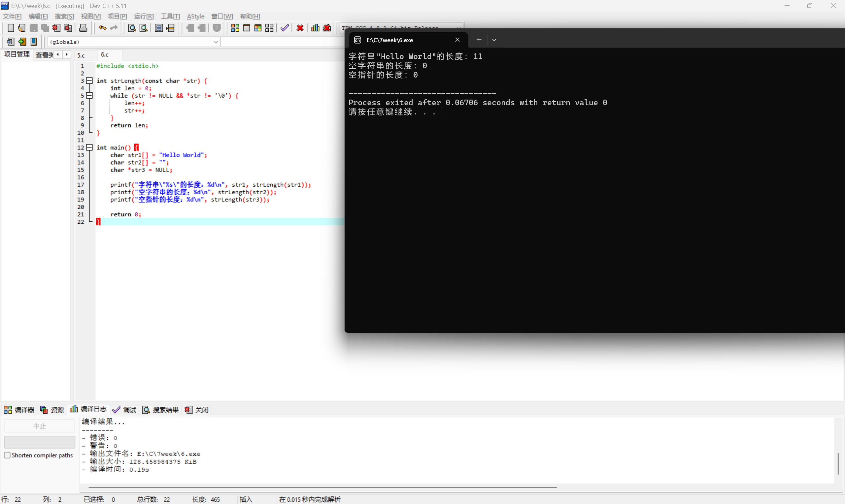Click the Print toolbar icon
This screenshot has height=504, width=845.
click(x=83, y=28)
